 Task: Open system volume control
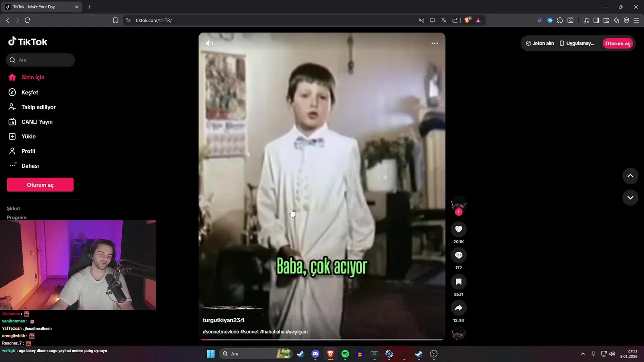[x=612, y=354]
